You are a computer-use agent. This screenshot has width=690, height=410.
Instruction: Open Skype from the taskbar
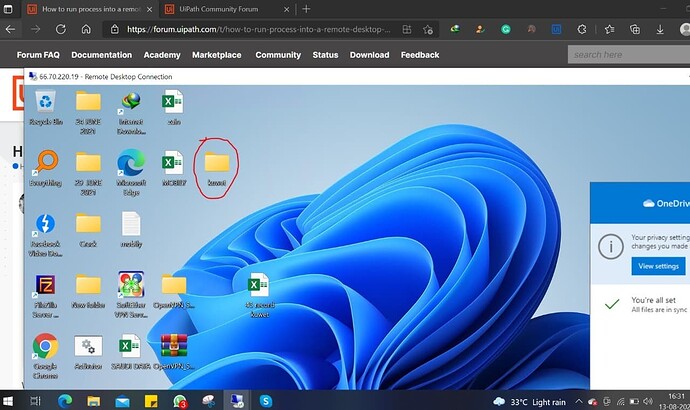point(266,401)
